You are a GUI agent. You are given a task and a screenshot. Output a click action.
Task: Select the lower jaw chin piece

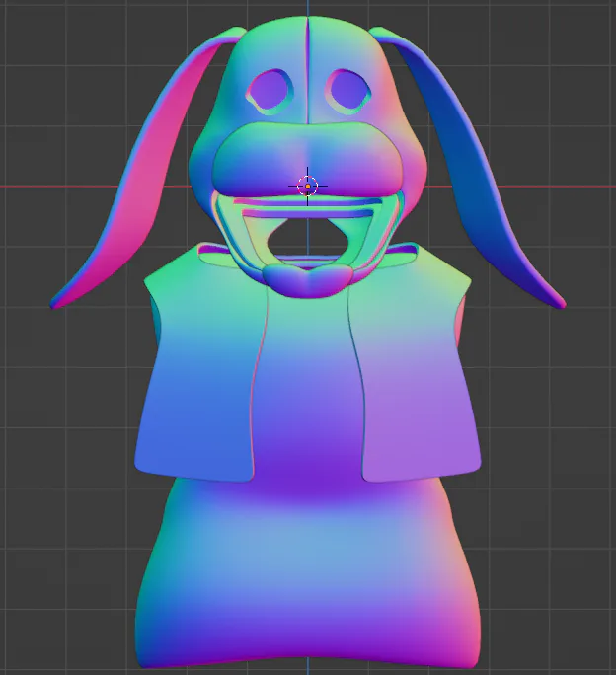(308, 280)
